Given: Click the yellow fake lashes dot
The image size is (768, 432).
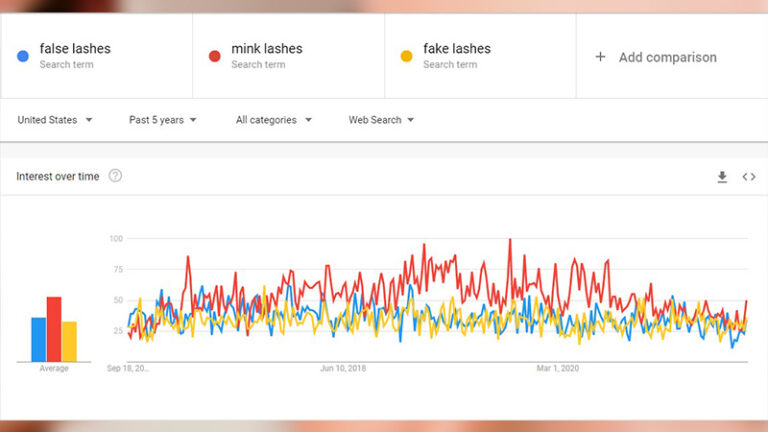Looking at the screenshot, I should (x=405, y=56).
